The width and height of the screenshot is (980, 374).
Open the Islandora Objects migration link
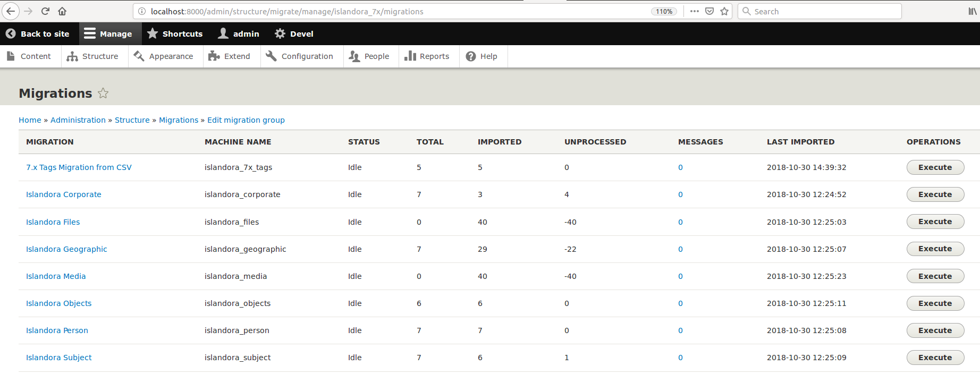click(x=58, y=303)
